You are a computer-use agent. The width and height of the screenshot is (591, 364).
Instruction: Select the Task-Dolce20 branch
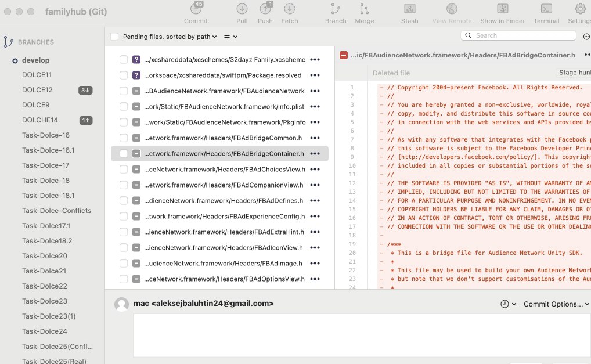(x=45, y=256)
